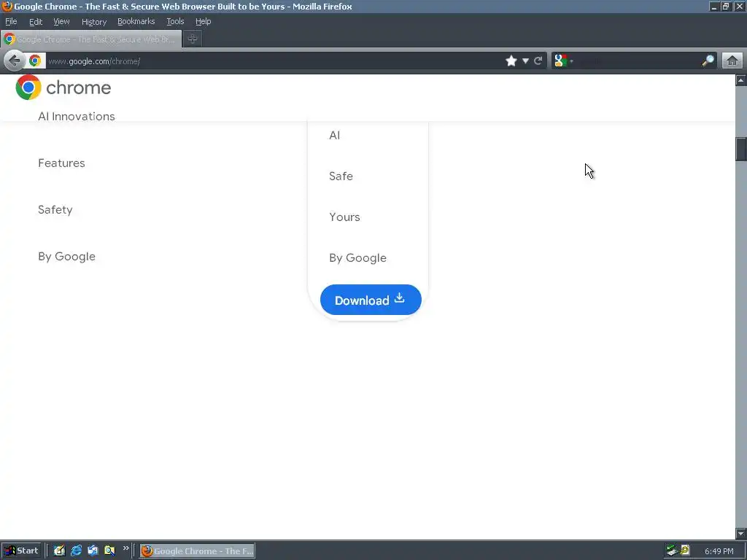Click By Google in the left navigation
Viewport: 747px width, 560px height.
point(66,257)
